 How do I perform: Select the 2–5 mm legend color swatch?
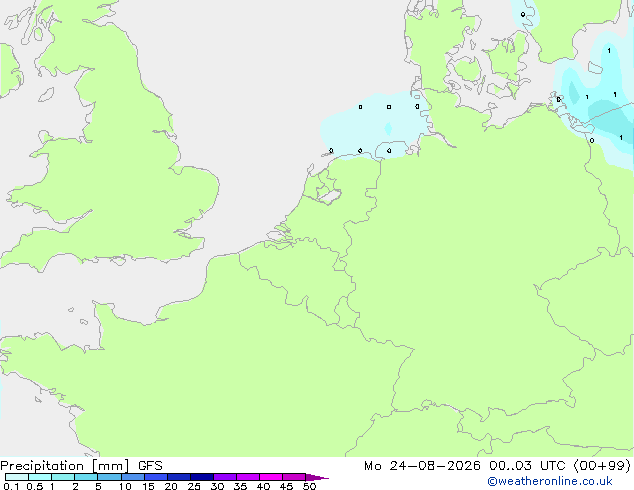(x=87, y=477)
